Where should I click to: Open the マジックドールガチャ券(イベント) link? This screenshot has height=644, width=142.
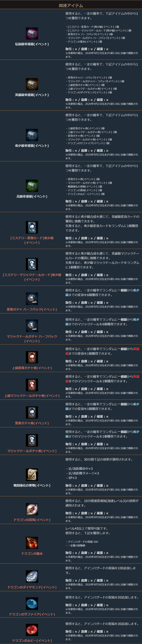(x=32, y=451)
